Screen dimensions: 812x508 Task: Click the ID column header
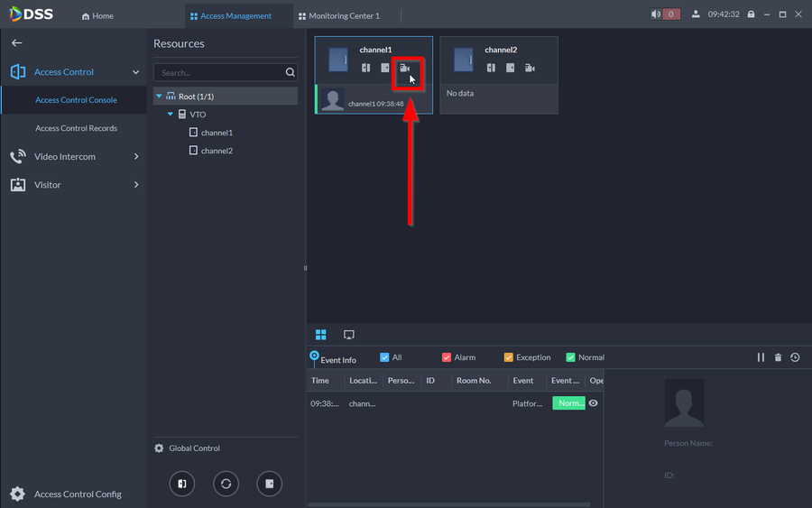click(x=430, y=381)
